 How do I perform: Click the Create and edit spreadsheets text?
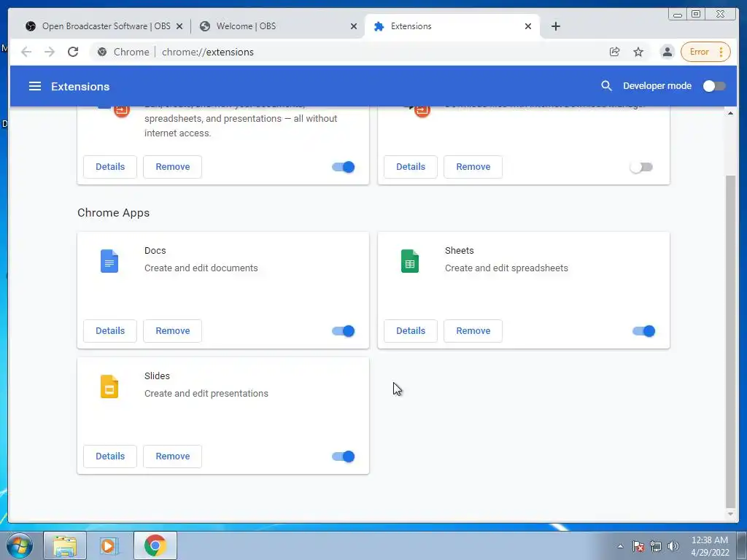tap(506, 268)
